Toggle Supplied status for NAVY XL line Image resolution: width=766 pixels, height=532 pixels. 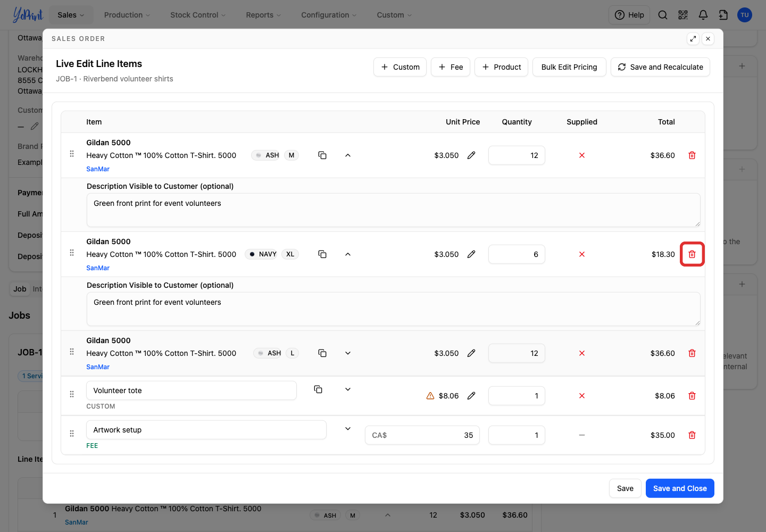(x=582, y=254)
